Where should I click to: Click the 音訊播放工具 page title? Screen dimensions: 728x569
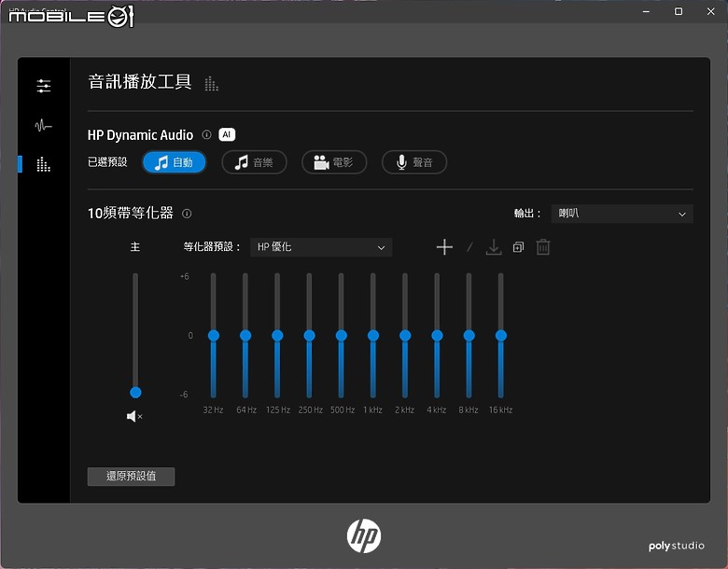click(140, 82)
